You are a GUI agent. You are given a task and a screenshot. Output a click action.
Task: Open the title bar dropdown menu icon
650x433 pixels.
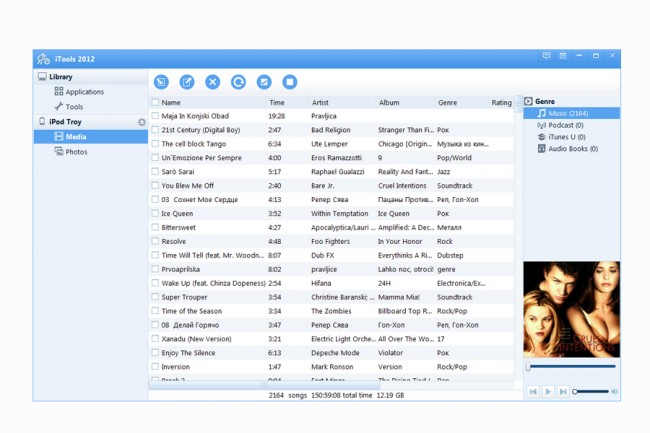[563, 56]
